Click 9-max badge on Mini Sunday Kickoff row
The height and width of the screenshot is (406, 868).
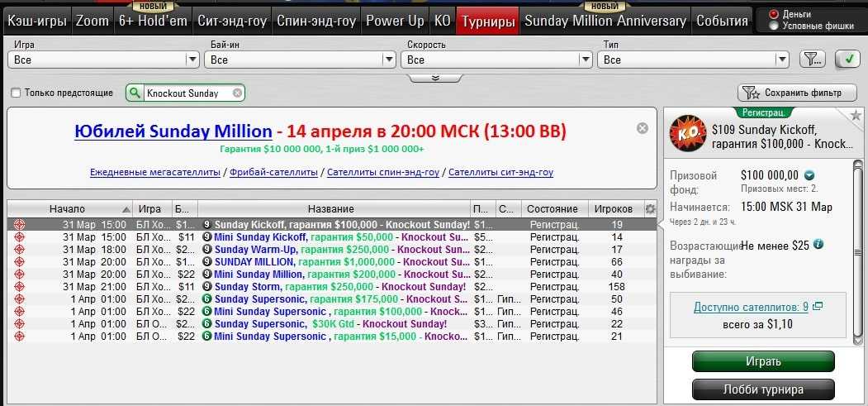(207, 237)
